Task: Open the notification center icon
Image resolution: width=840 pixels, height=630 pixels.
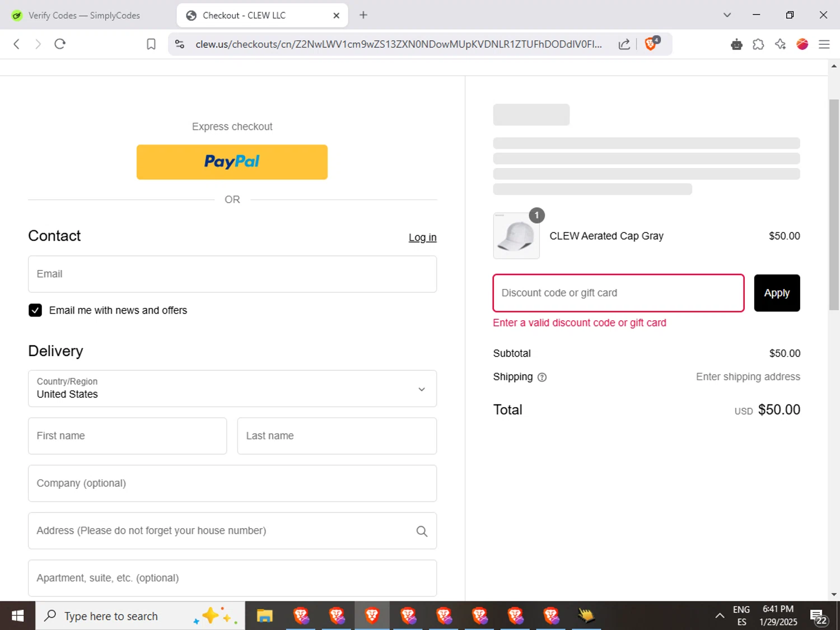Action: tap(819, 617)
